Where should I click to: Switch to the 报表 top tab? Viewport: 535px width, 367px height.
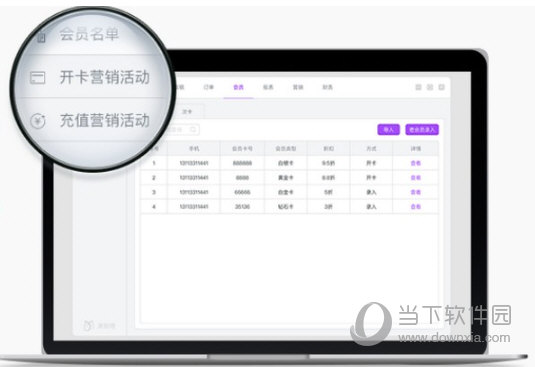(x=268, y=87)
